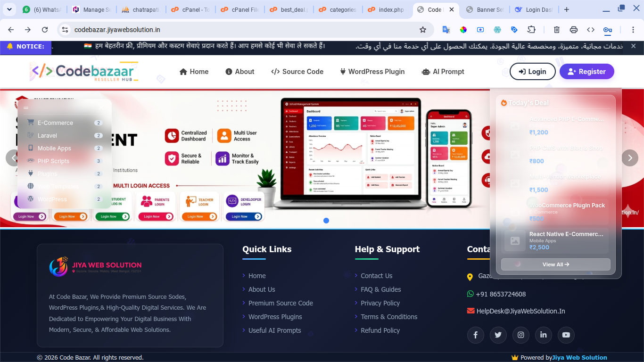644x362 pixels.
Task: Open the code brackets extension icon
Action: 591,30
